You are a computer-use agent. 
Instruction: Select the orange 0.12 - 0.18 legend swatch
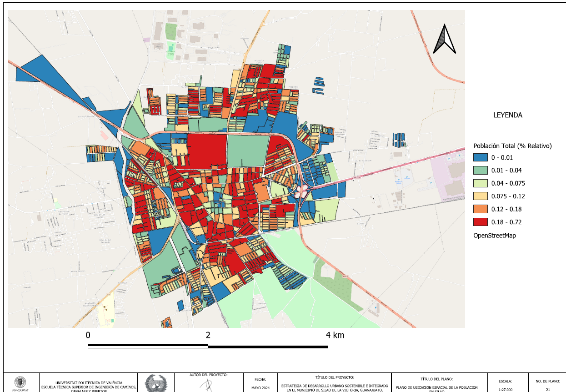pos(480,209)
